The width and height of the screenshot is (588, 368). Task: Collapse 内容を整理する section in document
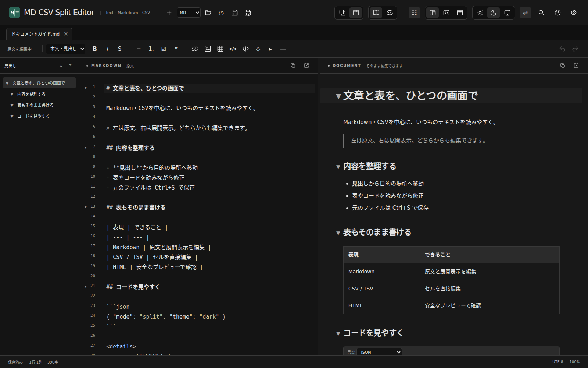[338, 167]
